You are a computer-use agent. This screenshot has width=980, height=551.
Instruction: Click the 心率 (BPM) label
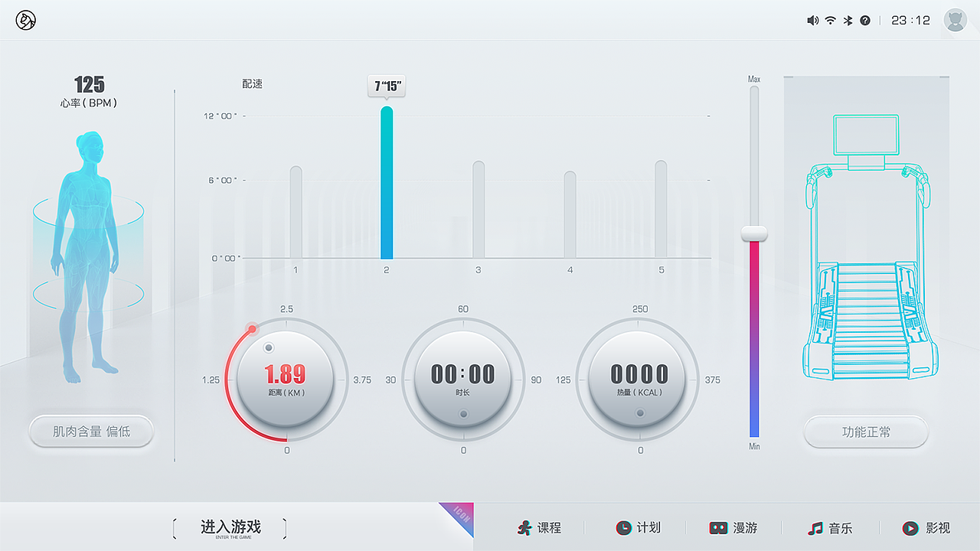(x=89, y=103)
